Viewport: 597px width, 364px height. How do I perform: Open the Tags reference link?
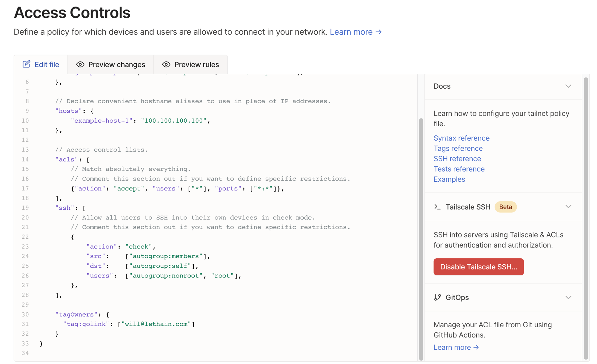coord(458,148)
